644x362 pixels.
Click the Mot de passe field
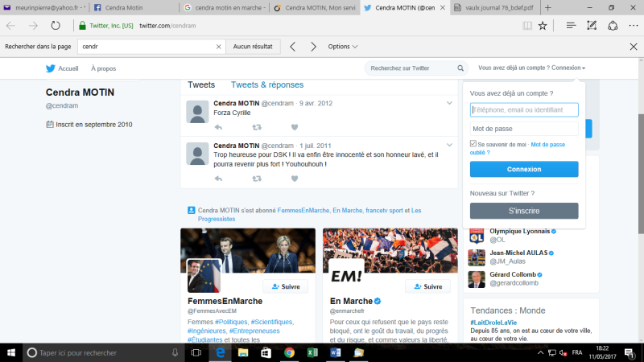pyautogui.click(x=524, y=129)
